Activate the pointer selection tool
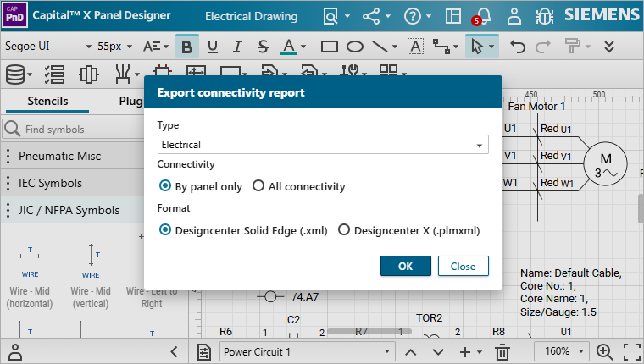The width and height of the screenshot is (644, 364). [477, 47]
